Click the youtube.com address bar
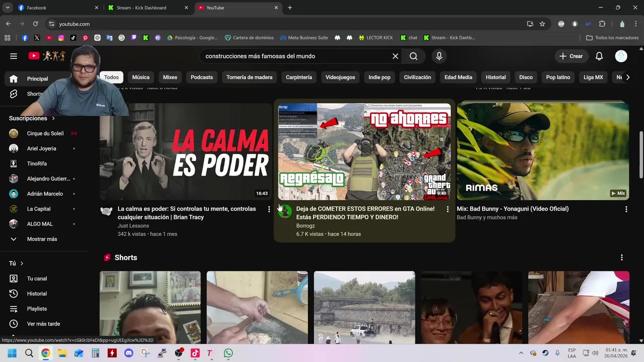The image size is (644, 362). [287, 24]
